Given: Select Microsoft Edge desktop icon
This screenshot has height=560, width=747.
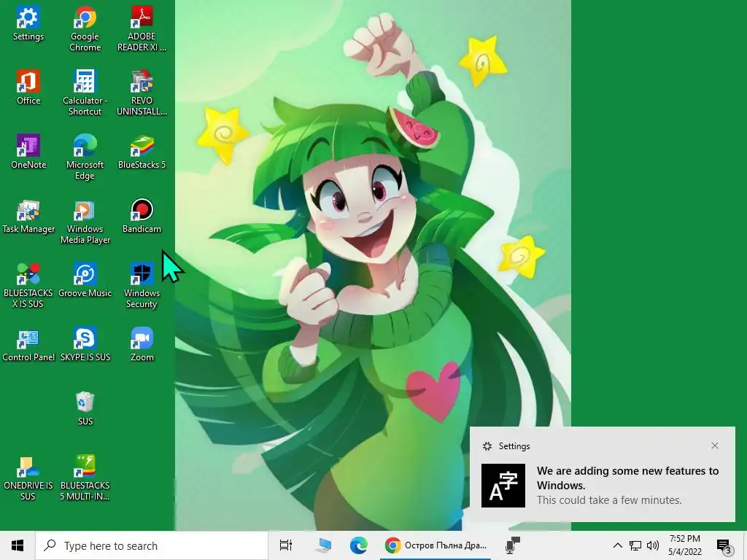Looking at the screenshot, I should pos(85,157).
